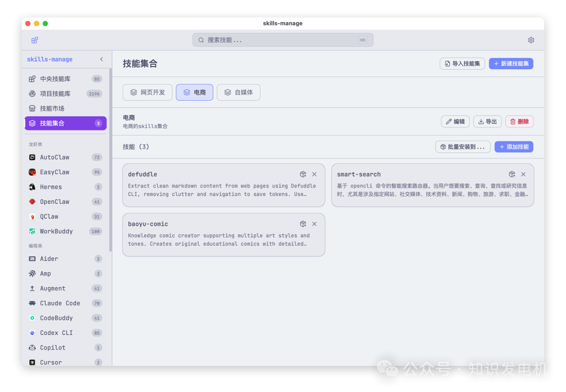Click the app grid icon top-left
566x392 pixels.
point(34,40)
